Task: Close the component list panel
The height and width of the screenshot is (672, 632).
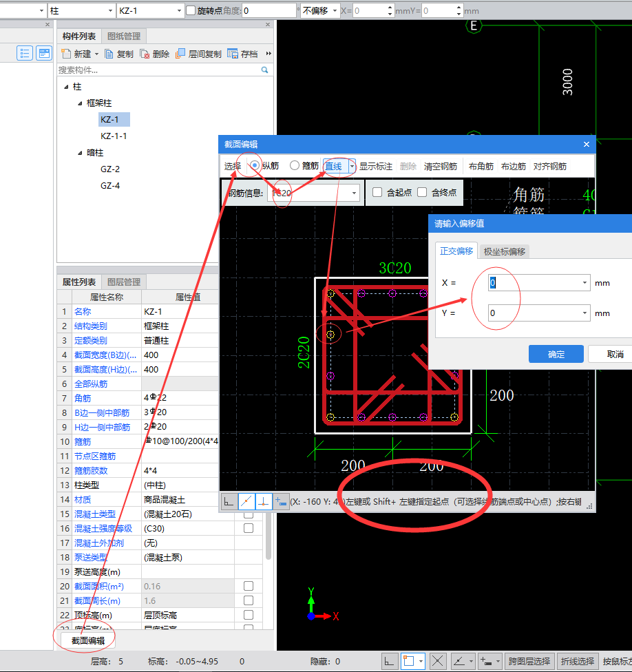Action: (268, 25)
